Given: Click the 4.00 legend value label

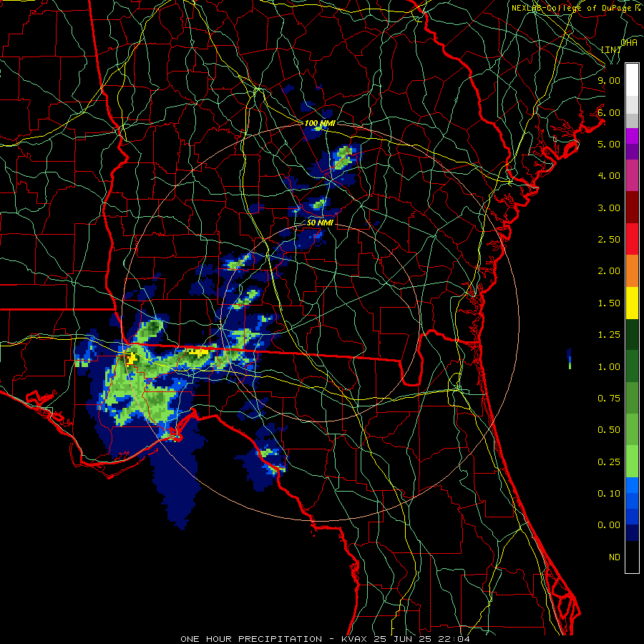Looking at the screenshot, I should point(609,176).
